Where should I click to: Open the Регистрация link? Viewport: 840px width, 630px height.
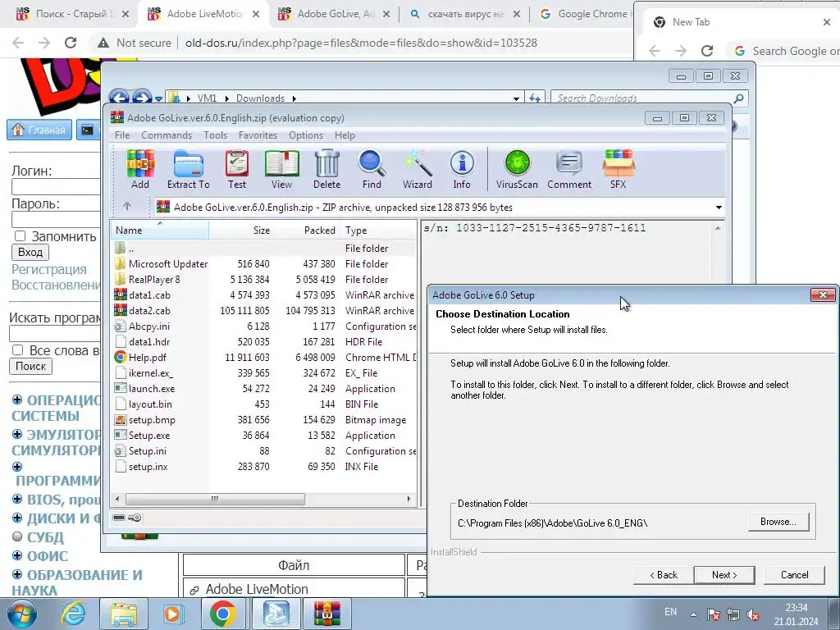(49, 269)
